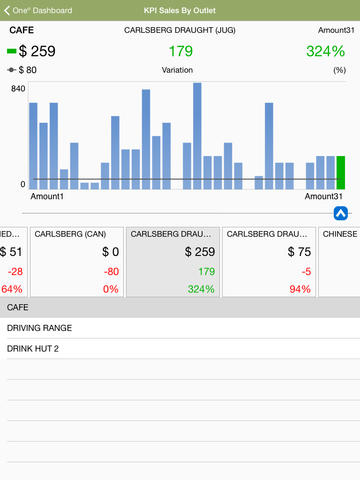Open the CARLSBERG DRAU... $ 75 card
Viewport: 360px width, 480px height.
[x=269, y=262]
